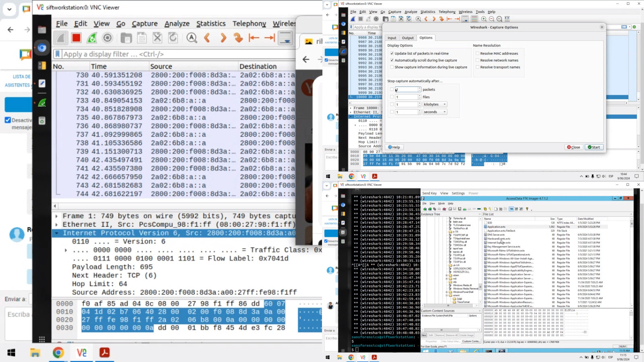Toggle autoscroll icon in large Wireshark toolbar

[285, 38]
